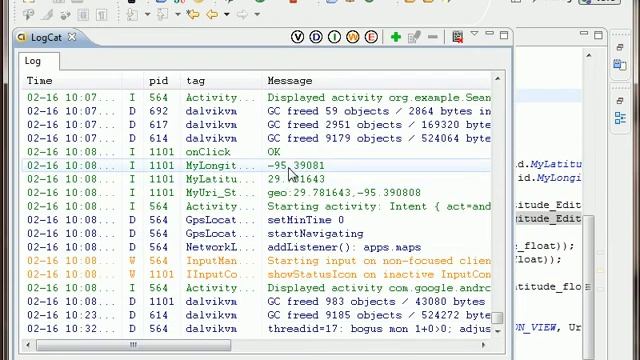640x360 pixels.
Task: Go to previous annotation
Action: [162, 15]
